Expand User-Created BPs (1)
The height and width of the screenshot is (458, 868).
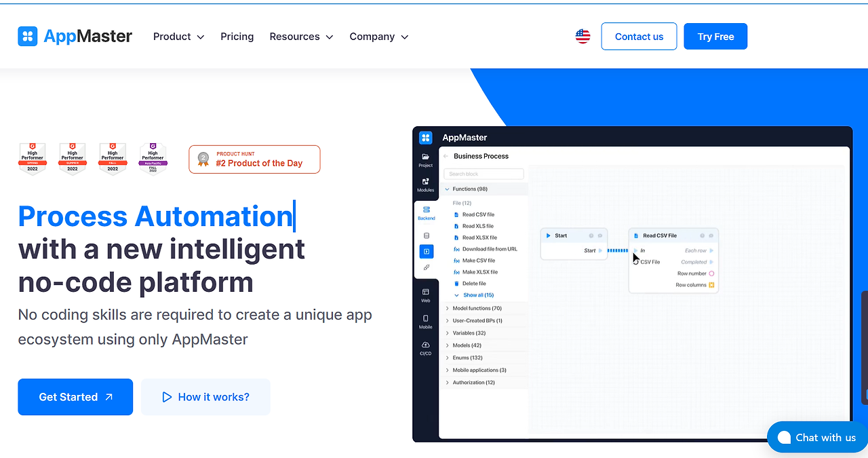point(484,321)
